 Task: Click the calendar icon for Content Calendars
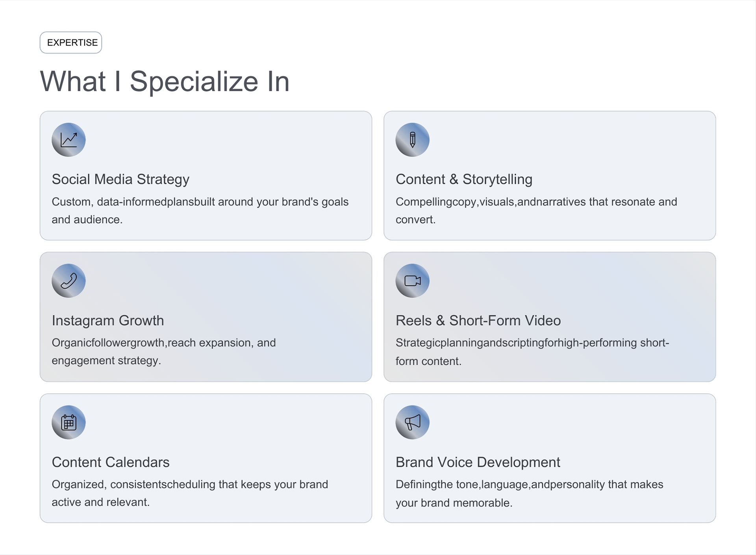coord(69,422)
